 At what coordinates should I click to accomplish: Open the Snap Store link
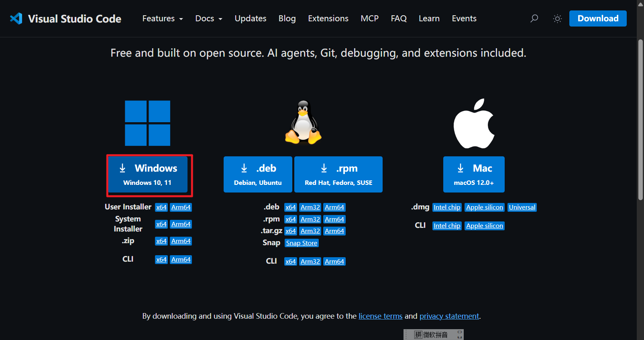click(x=302, y=243)
